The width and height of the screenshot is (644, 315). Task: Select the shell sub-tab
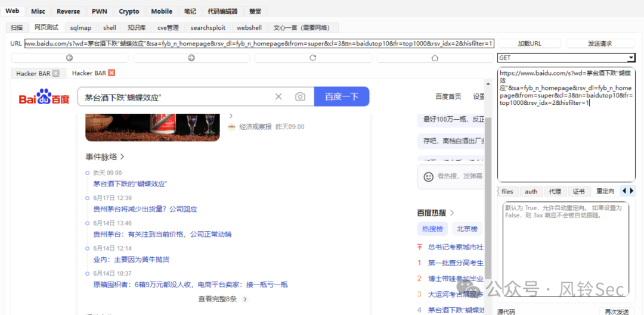click(110, 27)
